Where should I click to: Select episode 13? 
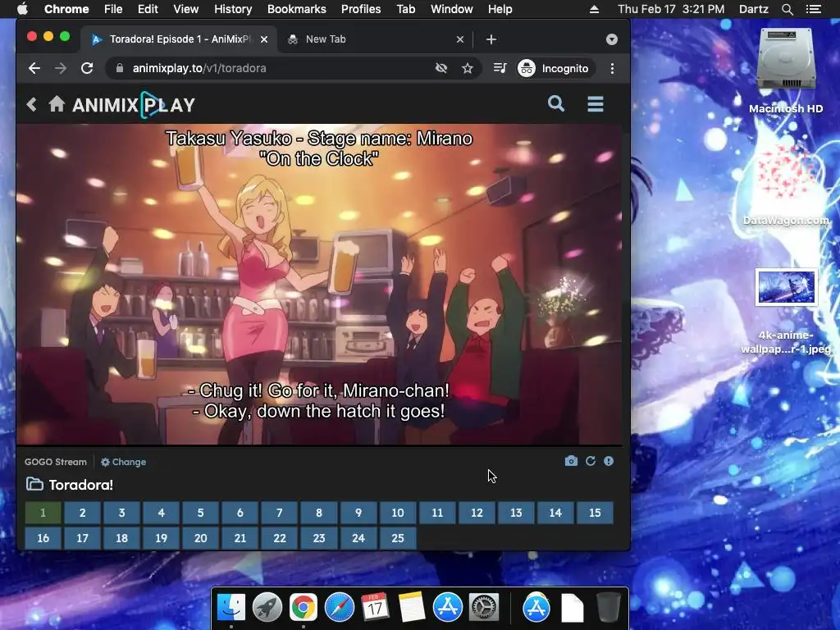pyautogui.click(x=516, y=513)
